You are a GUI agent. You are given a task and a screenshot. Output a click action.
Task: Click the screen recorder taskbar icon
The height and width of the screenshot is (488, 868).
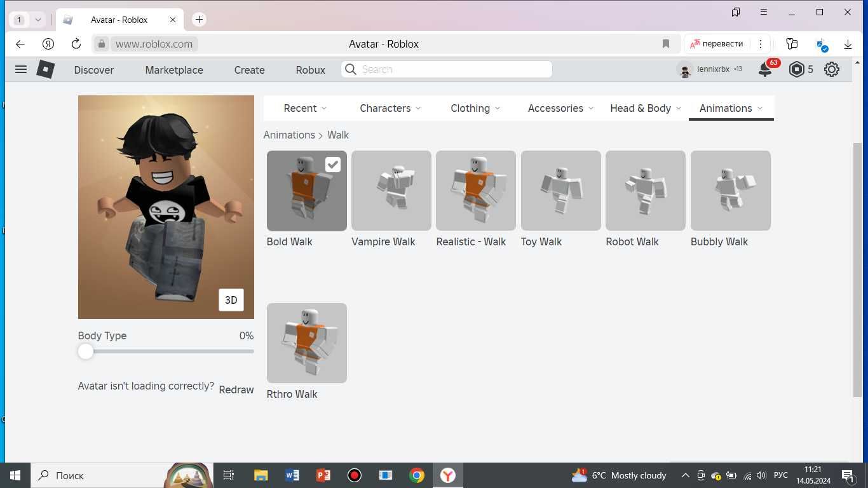pos(355,475)
